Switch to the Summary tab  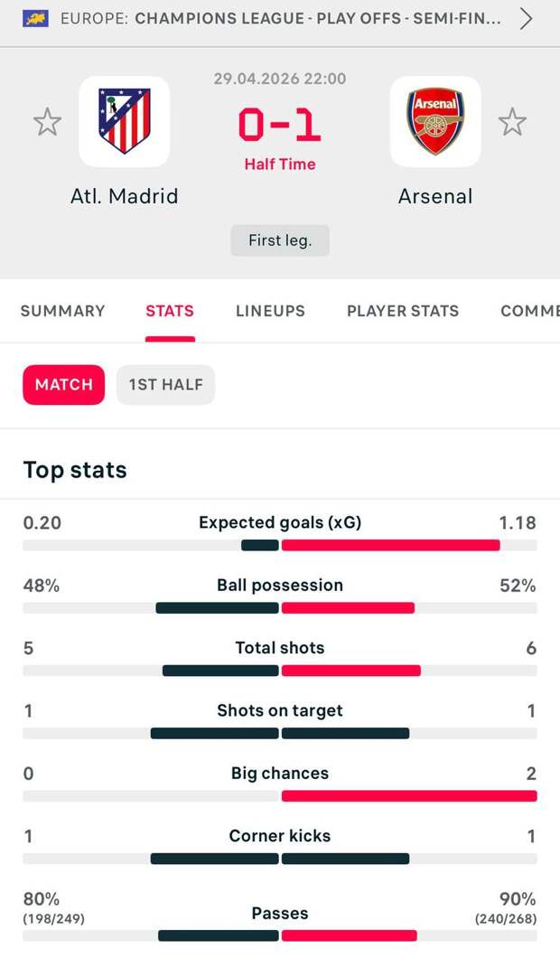coord(62,311)
